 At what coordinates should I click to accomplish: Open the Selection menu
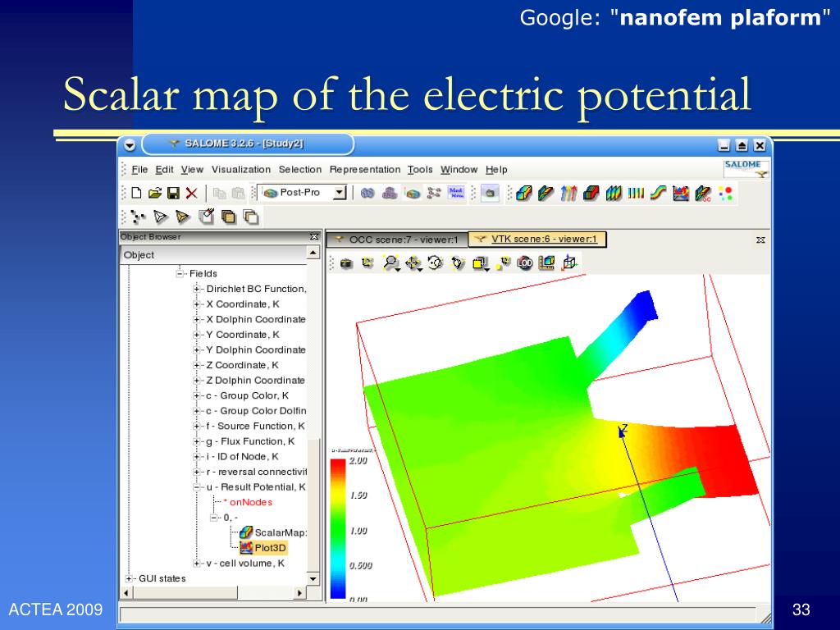[x=300, y=170]
